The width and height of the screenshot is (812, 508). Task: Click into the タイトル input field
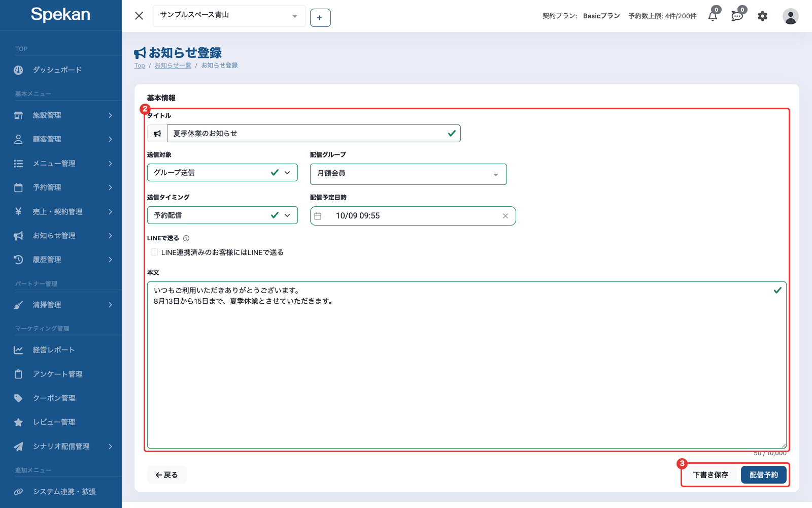click(314, 134)
